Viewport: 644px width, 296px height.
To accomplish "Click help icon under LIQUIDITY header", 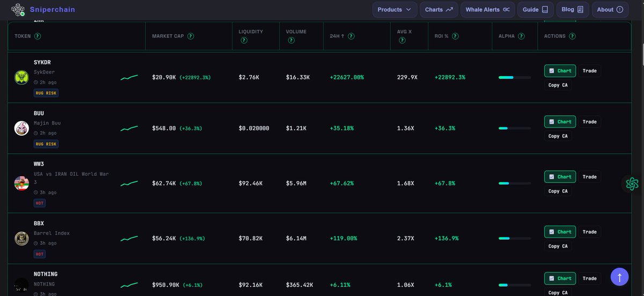I will click(x=244, y=40).
